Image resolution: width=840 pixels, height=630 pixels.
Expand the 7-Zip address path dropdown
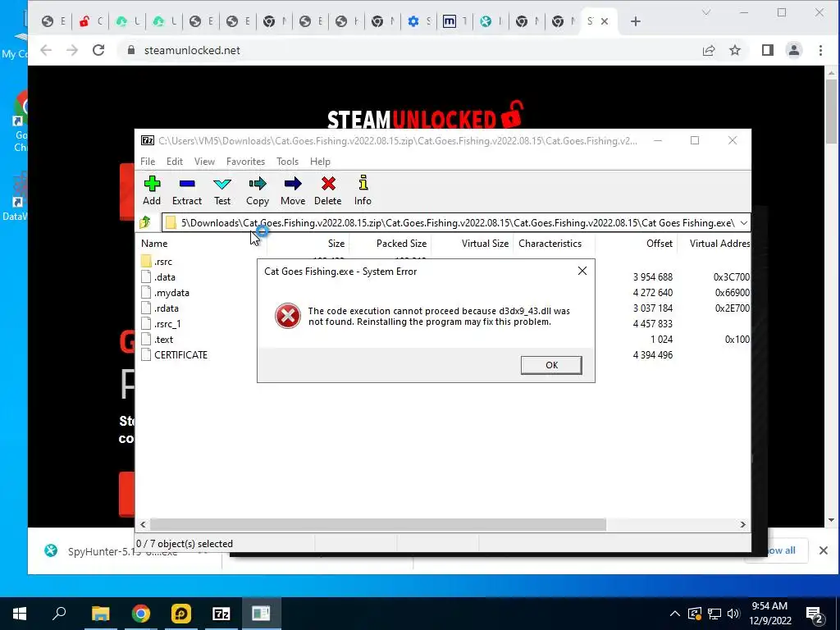(x=743, y=223)
